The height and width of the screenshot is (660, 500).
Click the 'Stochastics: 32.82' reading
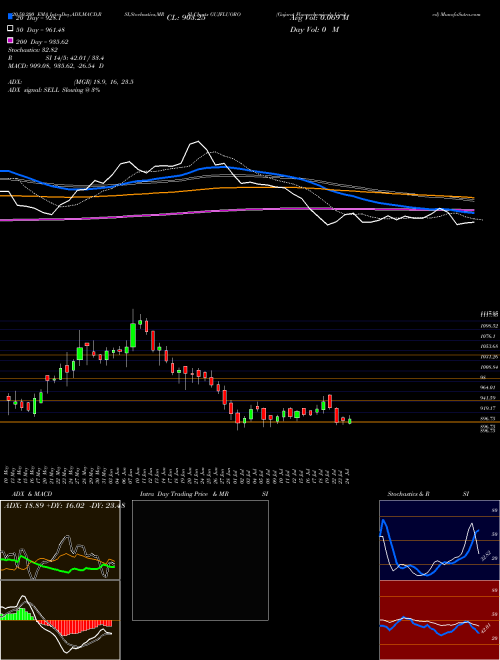point(33,50)
